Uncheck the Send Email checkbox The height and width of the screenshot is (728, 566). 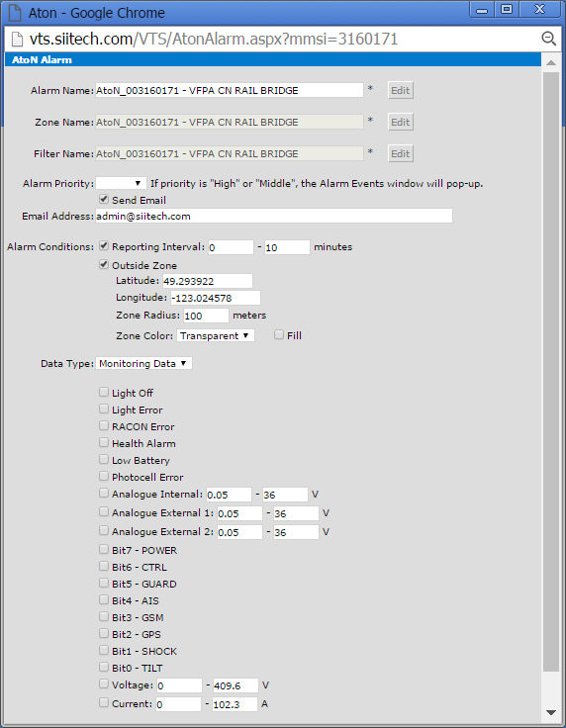click(104, 199)
